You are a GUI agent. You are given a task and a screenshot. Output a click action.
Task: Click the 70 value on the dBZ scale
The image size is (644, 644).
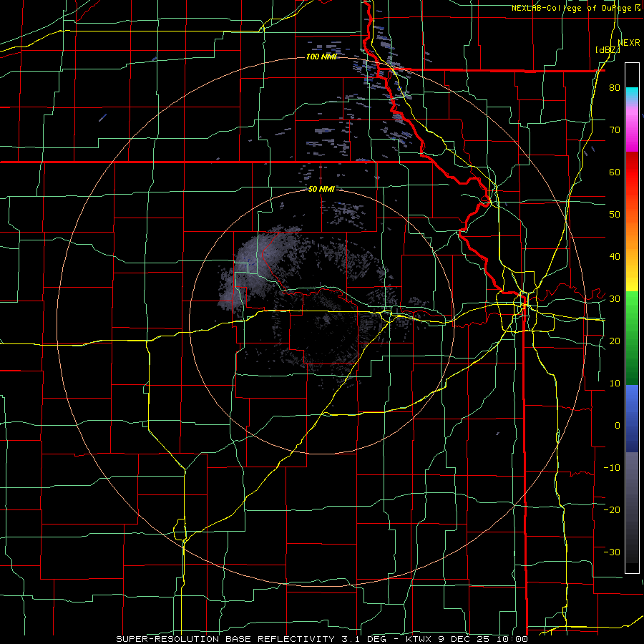click(x=615, y=130)
